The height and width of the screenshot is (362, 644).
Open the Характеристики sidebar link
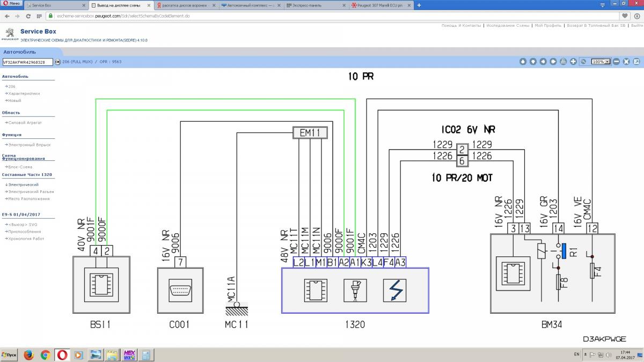pos(24,93)
